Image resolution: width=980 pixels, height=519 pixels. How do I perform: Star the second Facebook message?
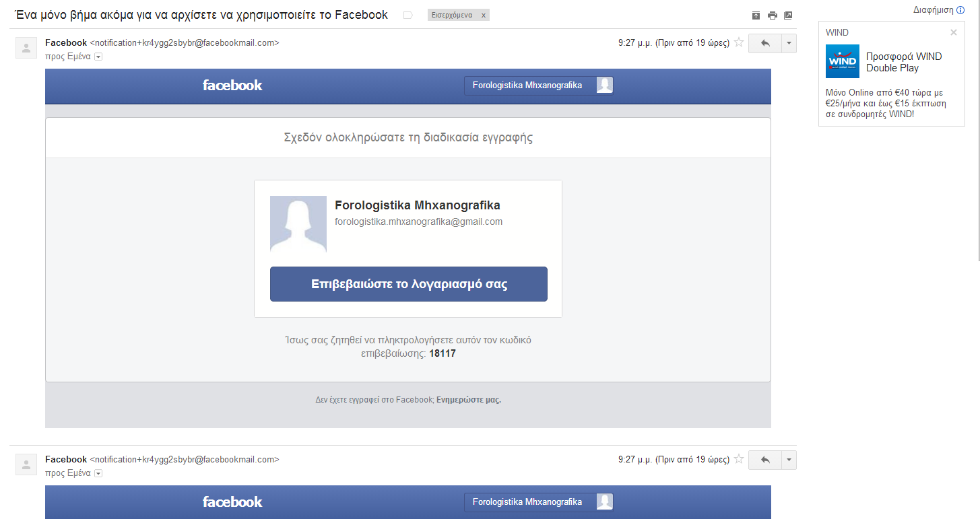point(738,459)
